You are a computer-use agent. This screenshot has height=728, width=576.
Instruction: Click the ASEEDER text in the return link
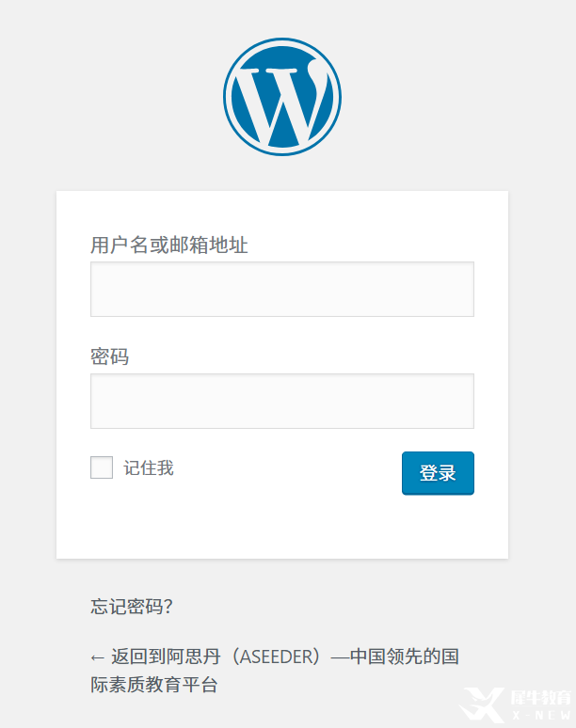point(277,657)
